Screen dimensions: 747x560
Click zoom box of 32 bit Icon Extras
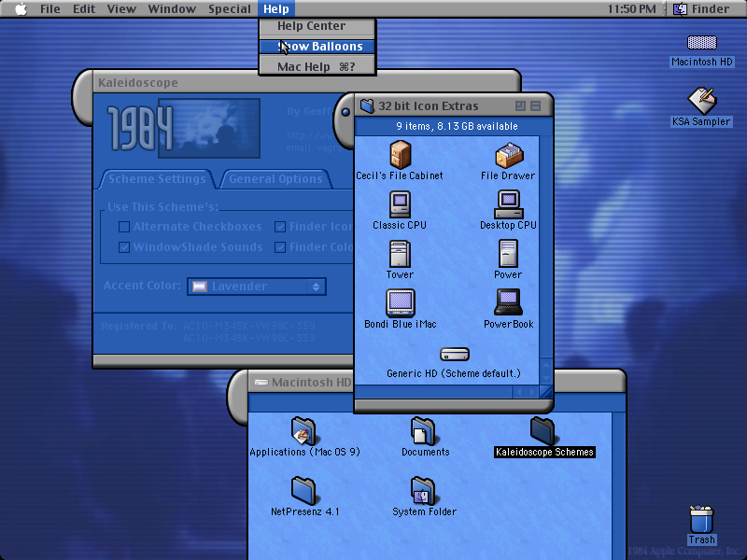pyautogui.click(x=520, y=105)
